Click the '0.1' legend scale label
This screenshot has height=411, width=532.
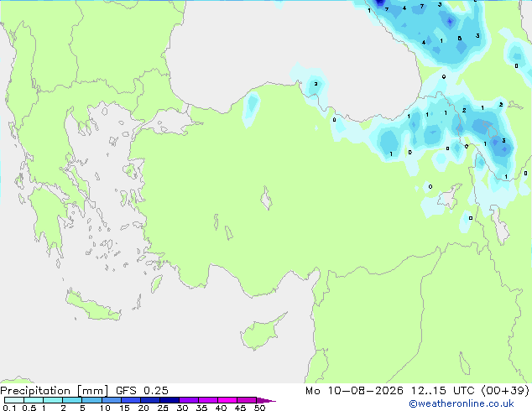pyautogui.click(x=9, y=408)
